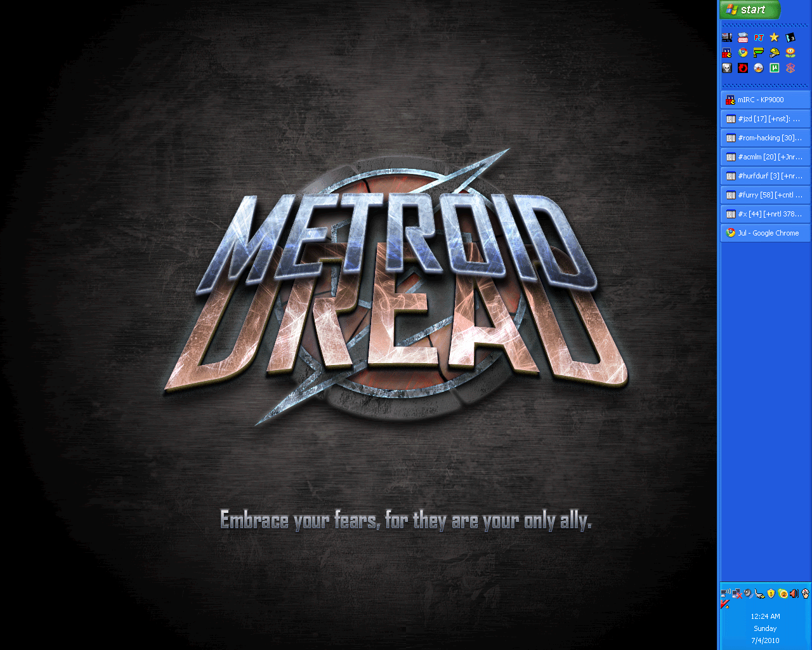Open the #hurfdurf channel taskbar button

(x=766, y=176)
